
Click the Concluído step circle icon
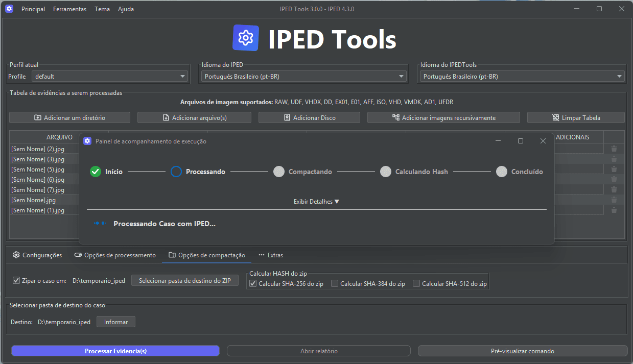click(x=502, y=172)
